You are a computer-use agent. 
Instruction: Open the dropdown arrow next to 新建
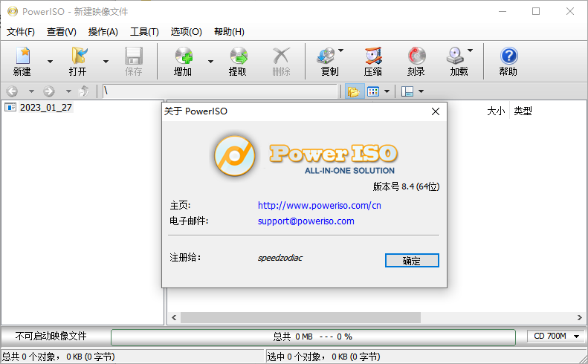point(50,62)
